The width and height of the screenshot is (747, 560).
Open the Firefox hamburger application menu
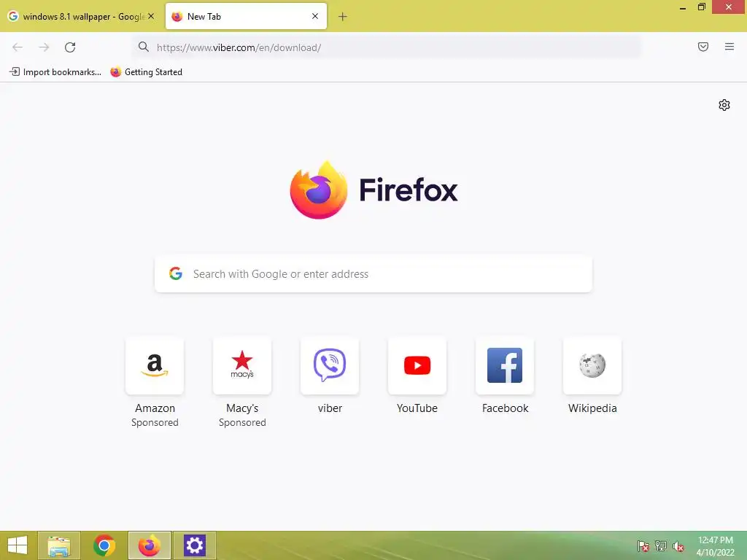(x=729, y=47)
